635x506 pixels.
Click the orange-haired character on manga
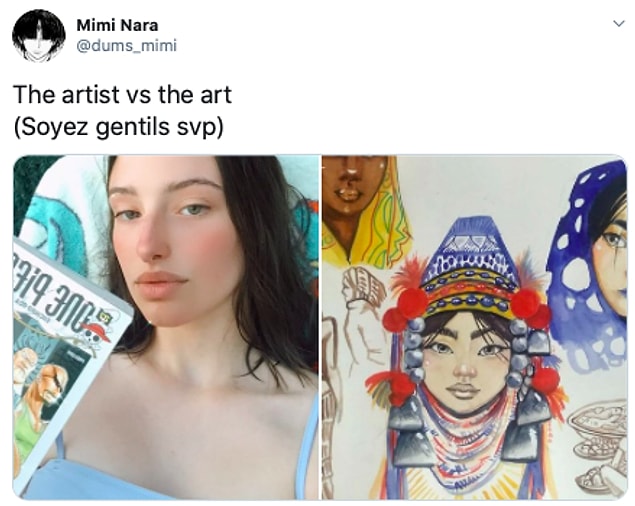(x=51, y=387)
